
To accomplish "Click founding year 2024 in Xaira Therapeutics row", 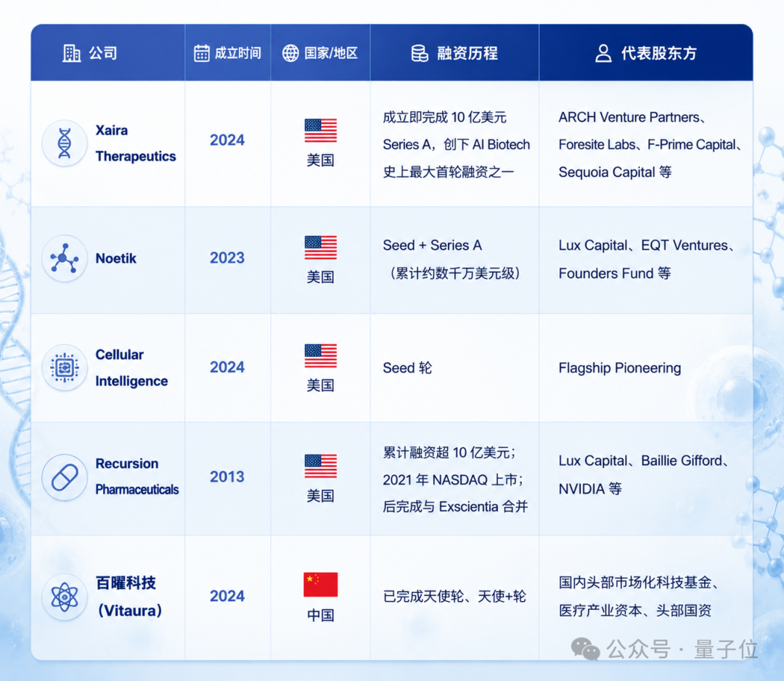I will [x=227, y=140].
